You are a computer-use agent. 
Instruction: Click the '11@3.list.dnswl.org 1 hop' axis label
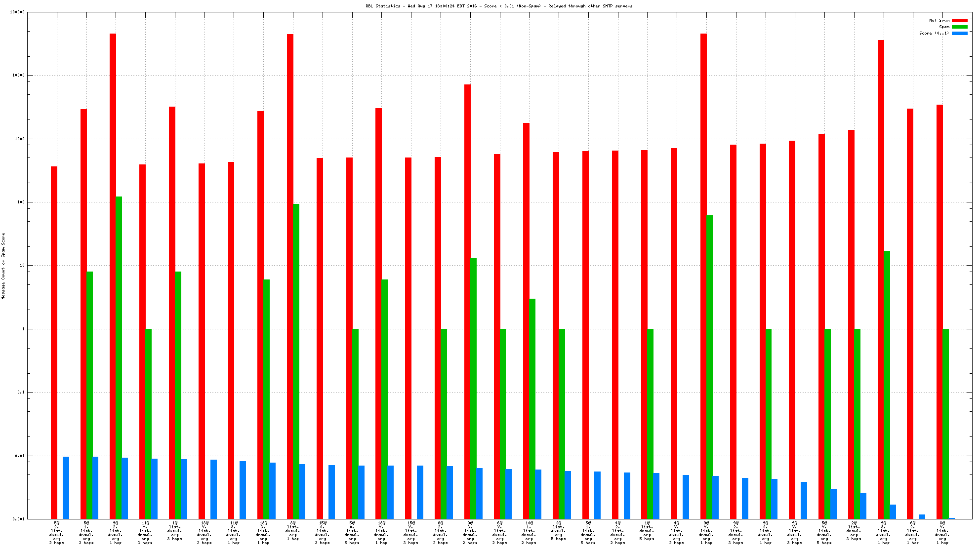pos(234,533)
